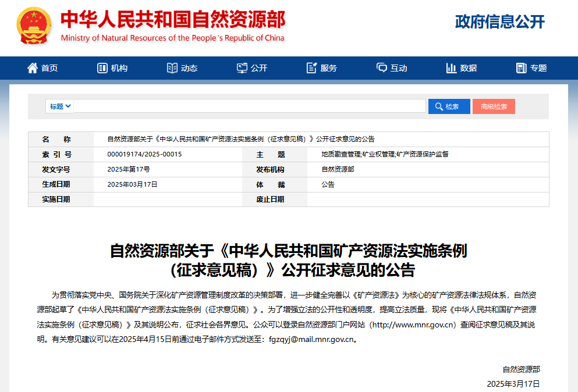Open 高级检索 advanced search
The width and height of the screenshot is (578, 392).
tap(493, 106)
